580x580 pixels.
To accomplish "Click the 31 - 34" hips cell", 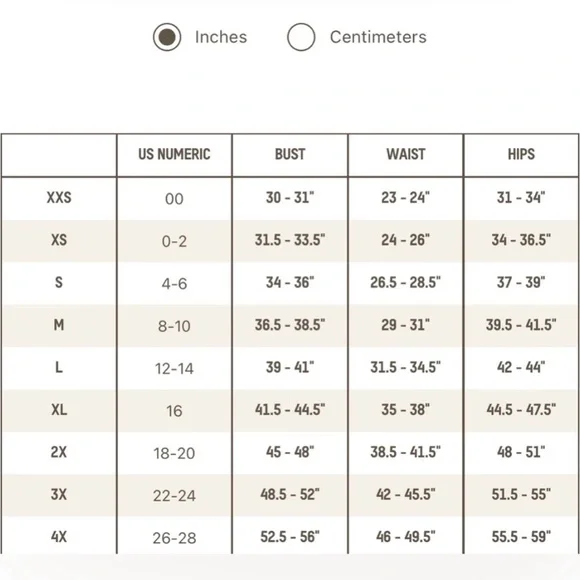I will tap(521, 198).
